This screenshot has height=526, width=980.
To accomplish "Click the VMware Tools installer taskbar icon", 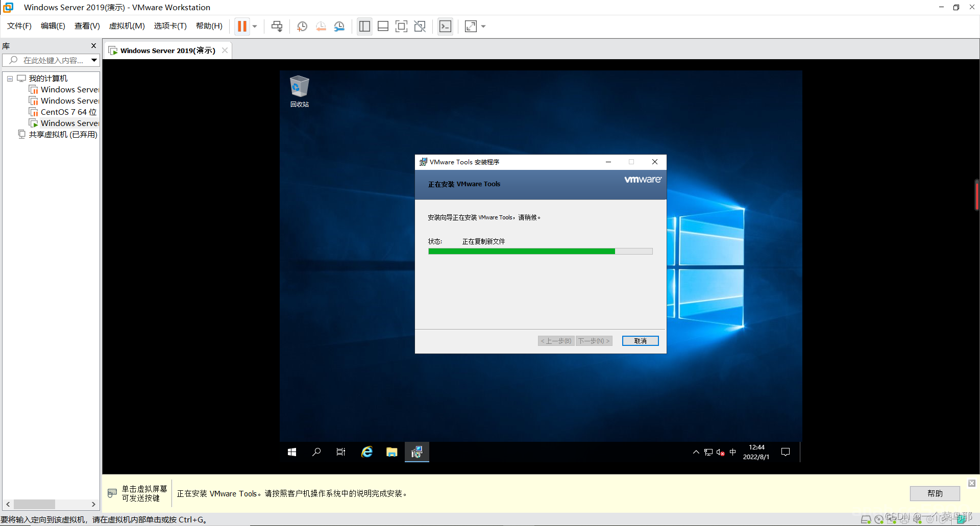I will tap(417, 452).
